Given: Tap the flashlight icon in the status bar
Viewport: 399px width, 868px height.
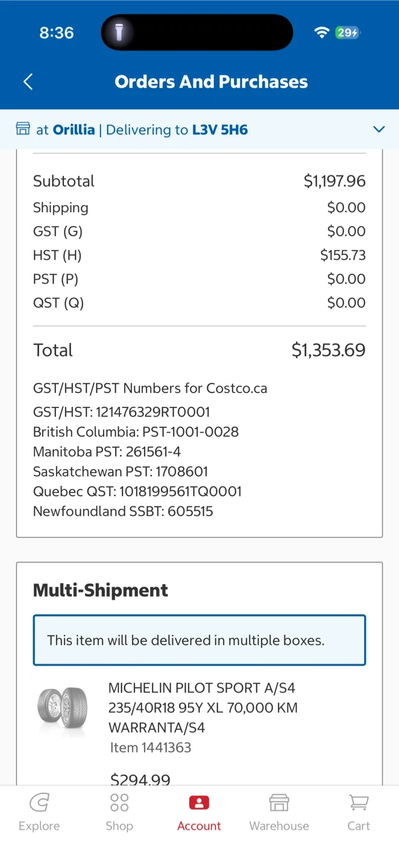Looking at the screenshot, I should pos(119,33).
